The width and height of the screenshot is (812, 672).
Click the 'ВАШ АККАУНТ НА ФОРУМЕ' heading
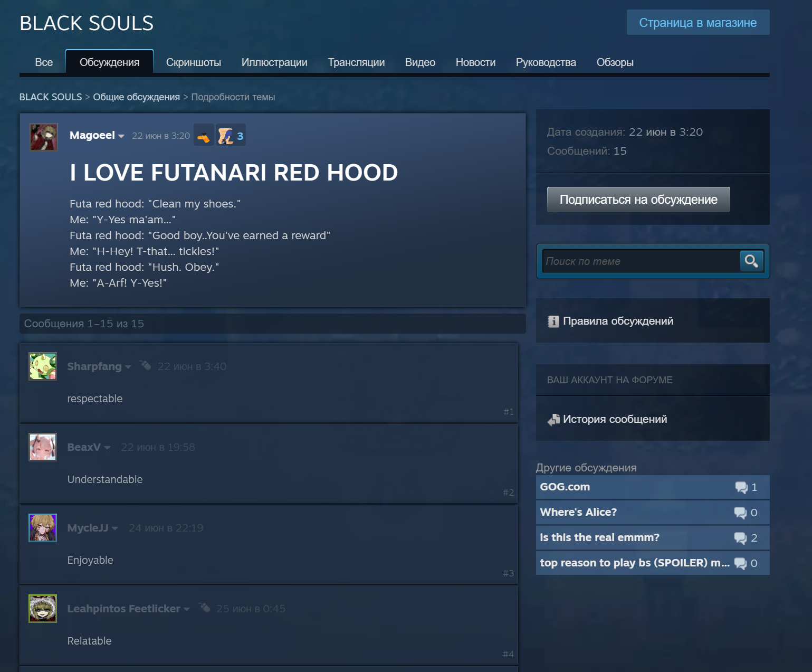point(609,380)
